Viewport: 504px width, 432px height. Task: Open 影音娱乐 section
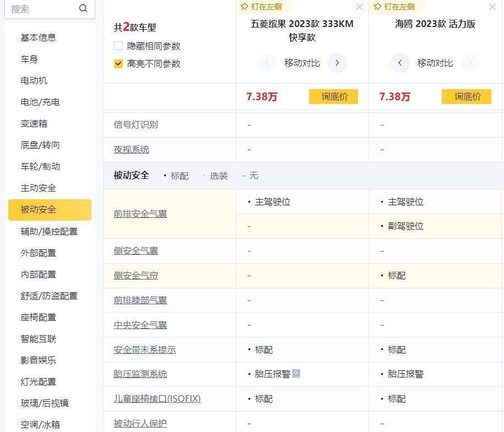pos(38,360)
